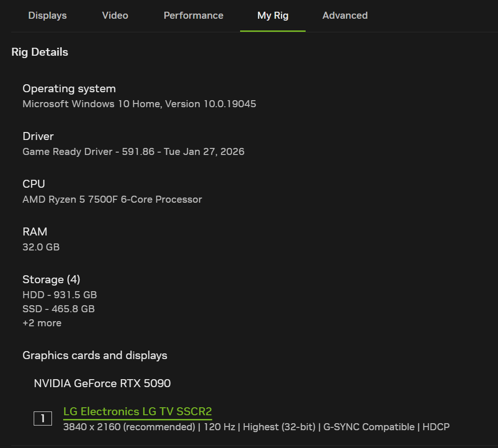Select the Operating system label
This screenshot has width=498, height=448.
point(69,88)
